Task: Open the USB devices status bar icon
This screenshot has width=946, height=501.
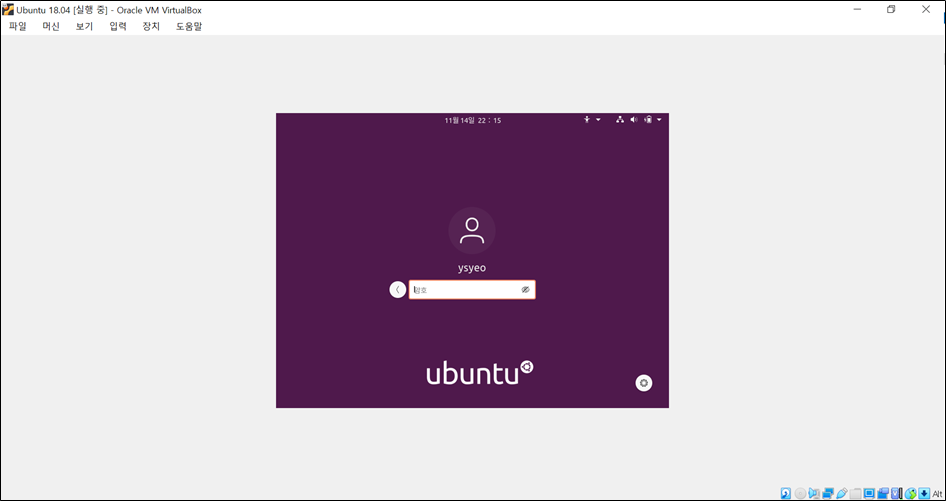Action: (x=842, y=493)
